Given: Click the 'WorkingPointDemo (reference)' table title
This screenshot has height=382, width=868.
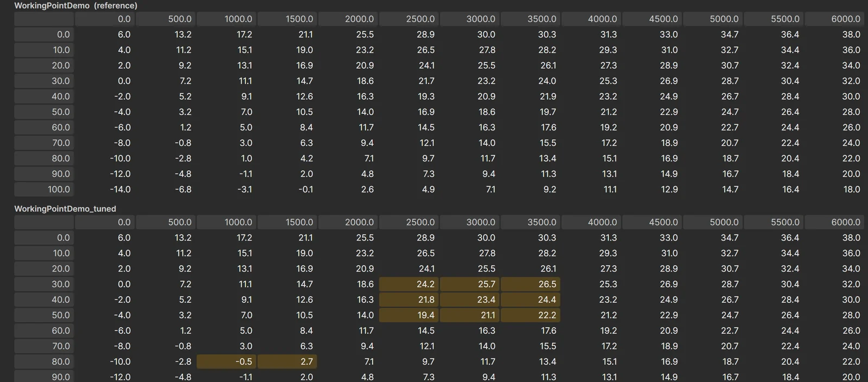Looking at the screenshot, I should (76, 5).
